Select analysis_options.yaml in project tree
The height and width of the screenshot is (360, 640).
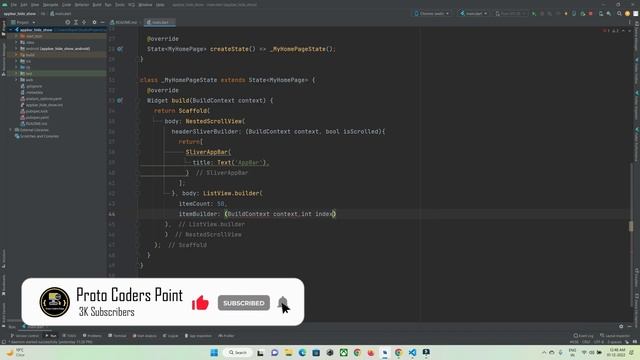point(41,99)
